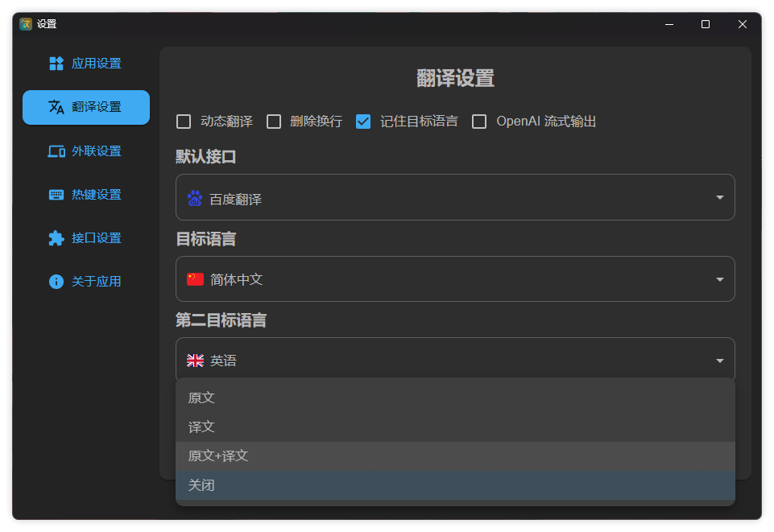Image resolution: width=774 pixels, height=532 pixels.
Task: Maximize the settings window
Action: pyautogui.click(x=706, y=24)
